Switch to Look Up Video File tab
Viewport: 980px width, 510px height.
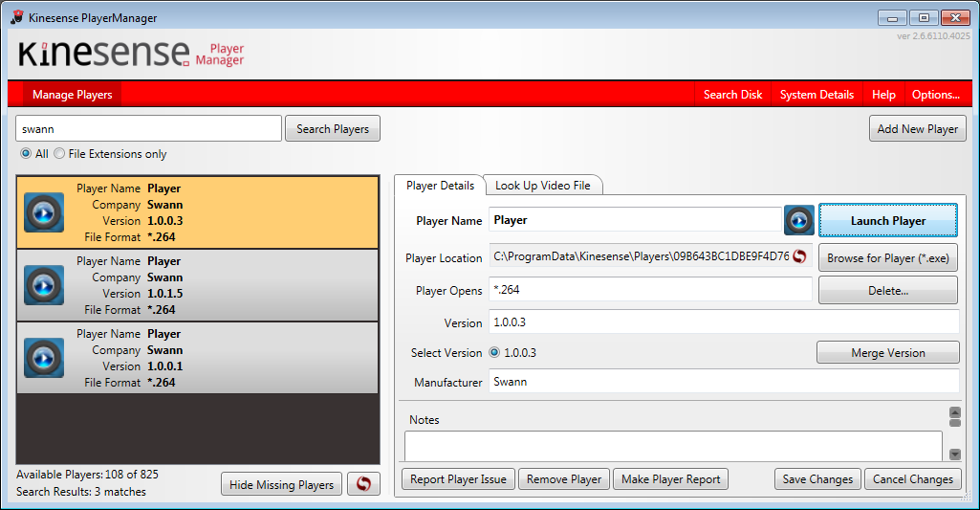(542, 186)
